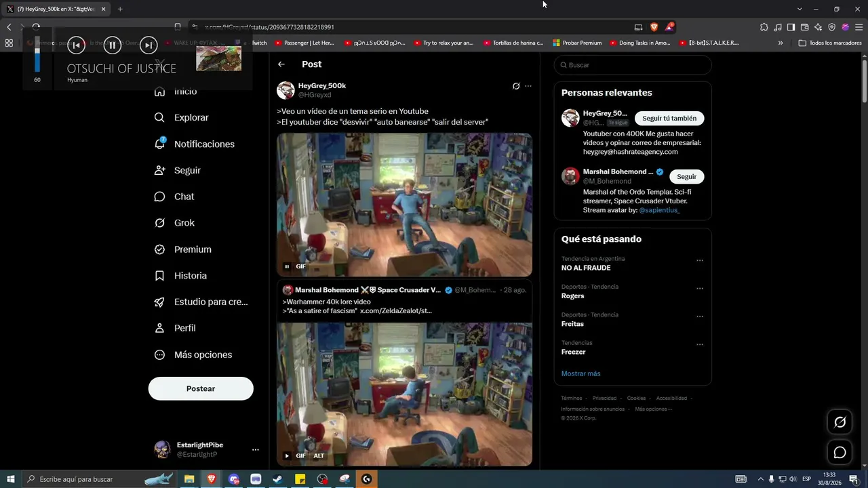Play the GIF in the quoted post

click(x=287, y=455)
